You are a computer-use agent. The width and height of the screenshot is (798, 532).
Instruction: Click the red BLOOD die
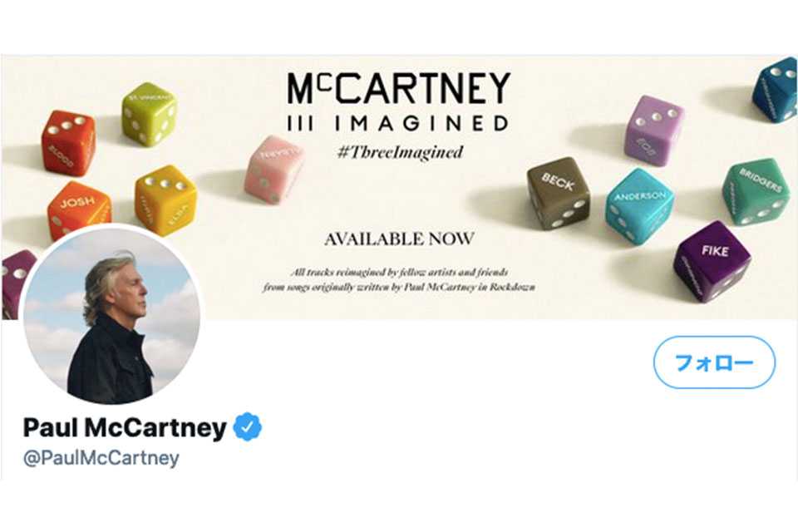pos(69,142)
